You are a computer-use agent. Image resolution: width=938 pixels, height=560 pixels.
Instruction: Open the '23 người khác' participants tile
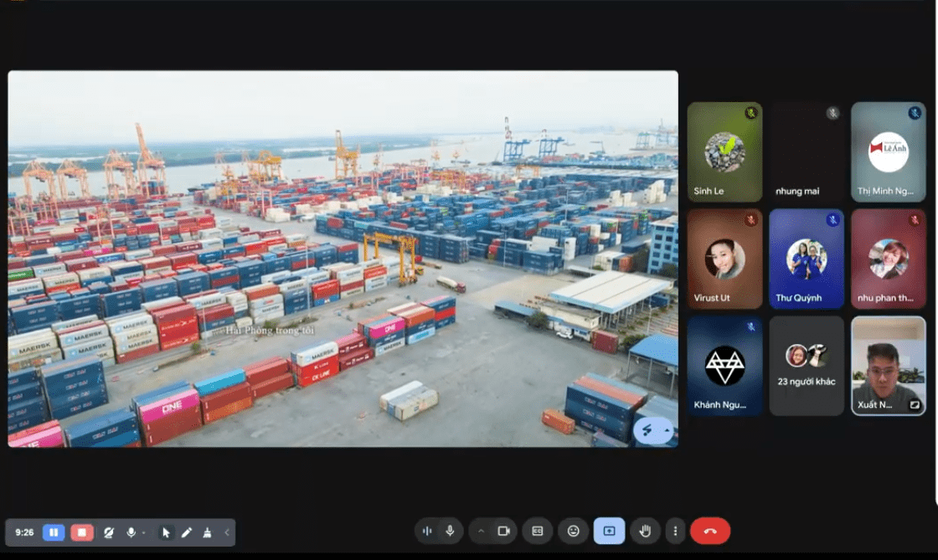[x=807, y=366]
